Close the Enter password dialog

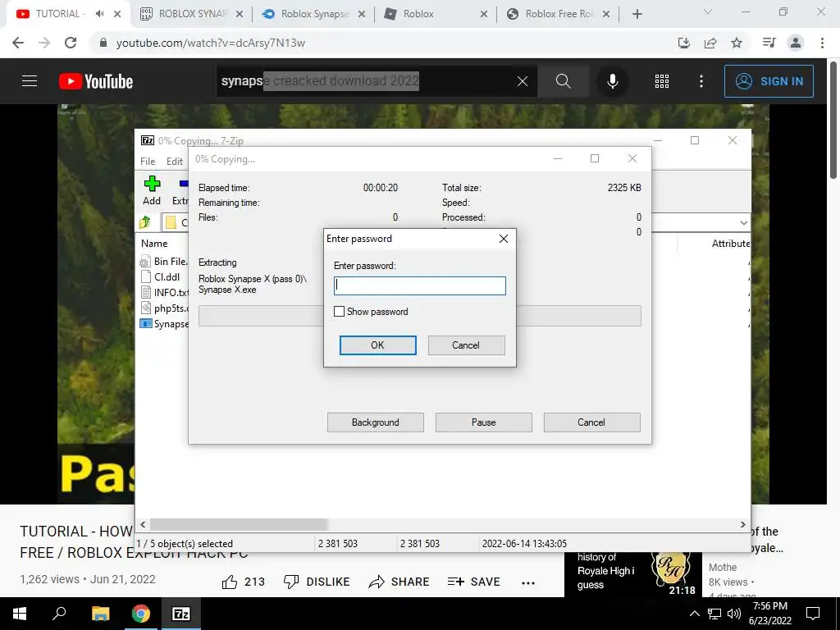tap(504, 239)
